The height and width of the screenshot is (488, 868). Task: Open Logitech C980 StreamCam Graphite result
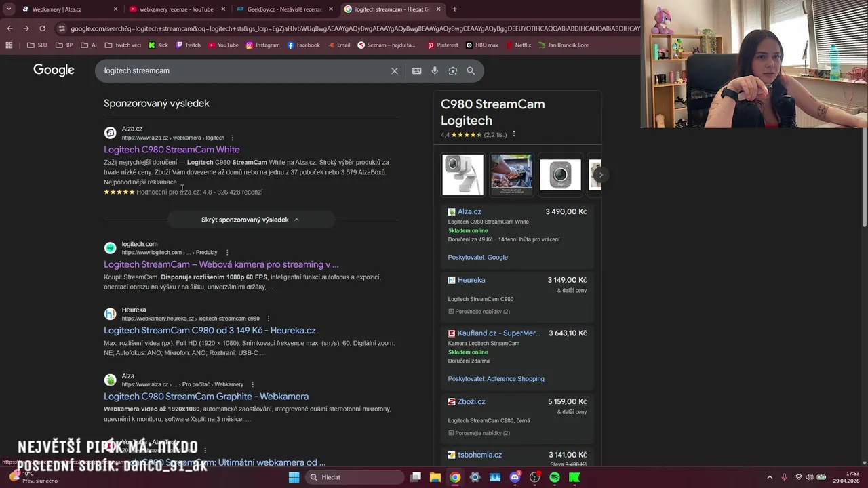coord(206,396)
